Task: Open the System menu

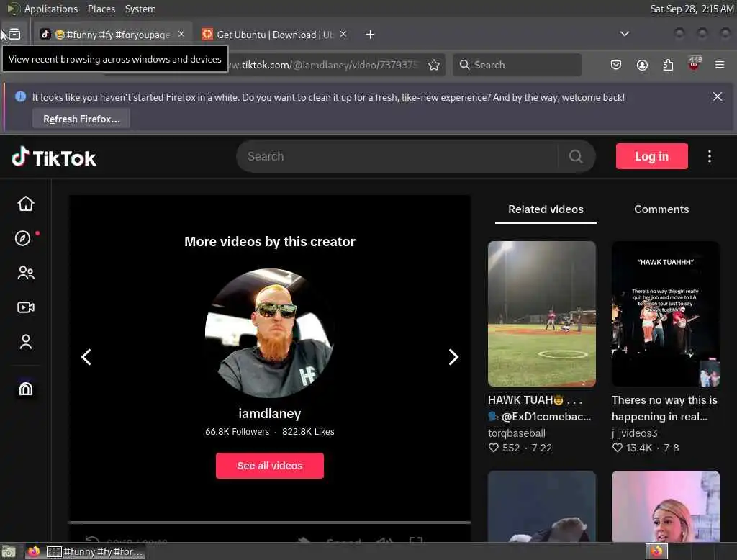Action: (x=140, y=9)
